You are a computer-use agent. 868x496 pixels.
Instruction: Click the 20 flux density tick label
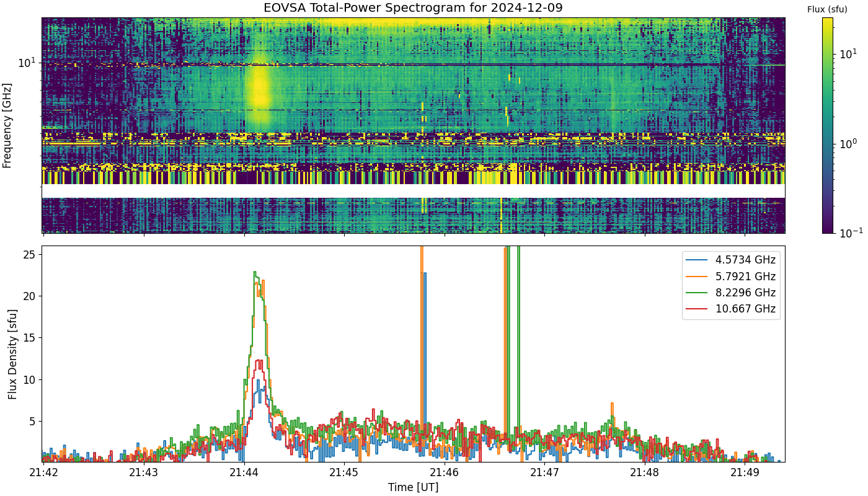click(31, 296)
